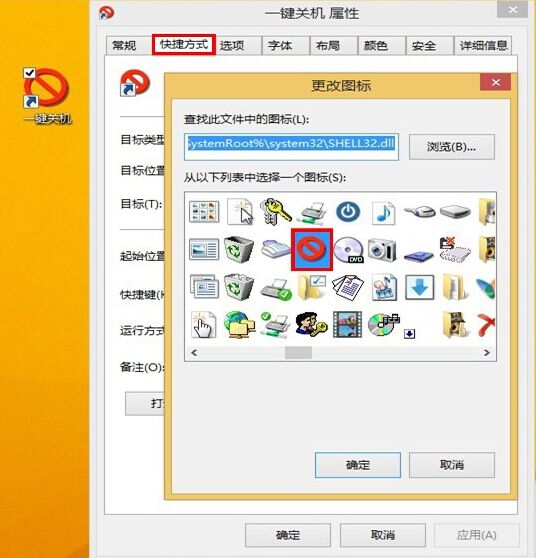Click the icon list scrollbar thumb
This screenshot has width=536, height=558.
tap(299, 353)
